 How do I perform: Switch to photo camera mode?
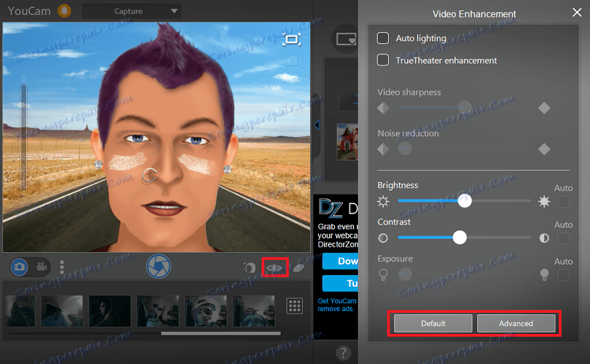[x=19, y=267]
